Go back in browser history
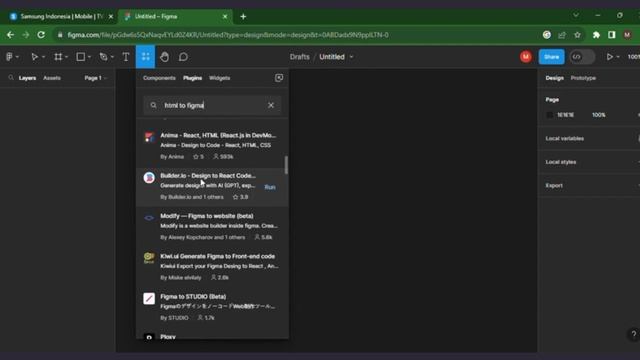Image resolution: width=640 pixels, height=360 pixels. click(x=10, y=35)
